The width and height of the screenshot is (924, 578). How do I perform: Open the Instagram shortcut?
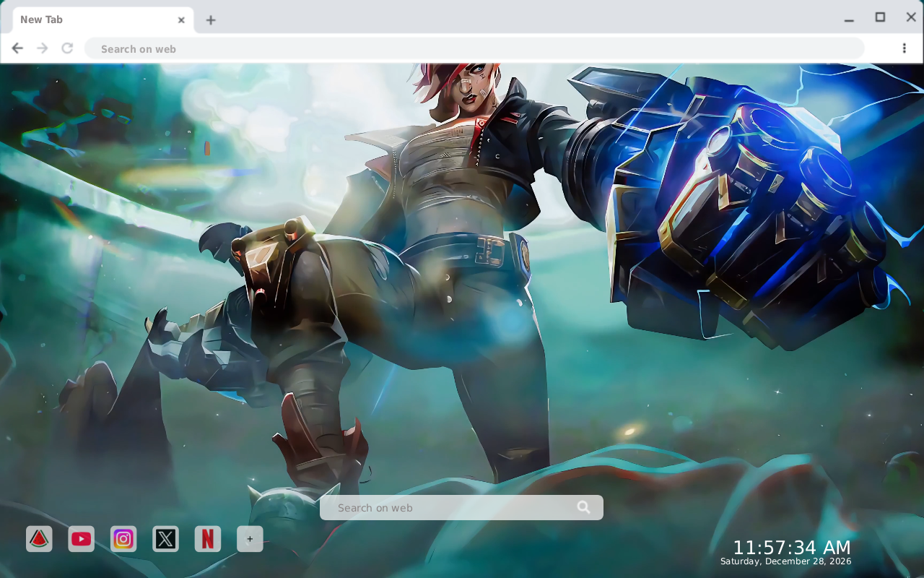pos(123,539)
